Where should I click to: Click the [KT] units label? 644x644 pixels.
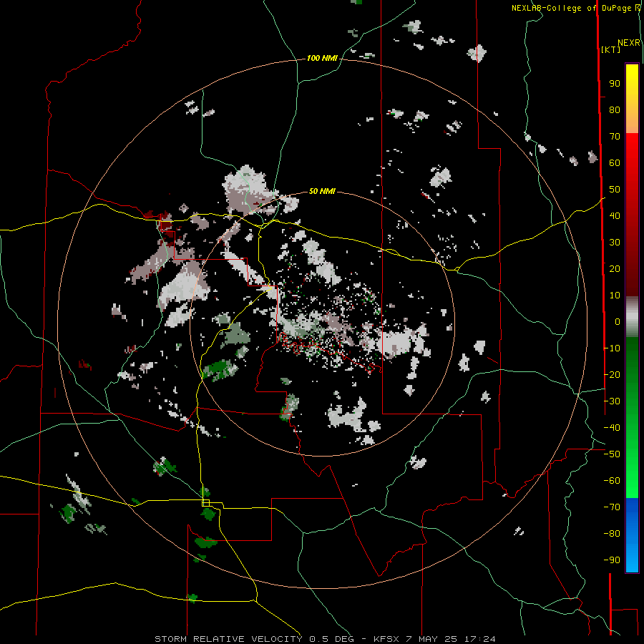pyautogui.click(x=610, y=49)
